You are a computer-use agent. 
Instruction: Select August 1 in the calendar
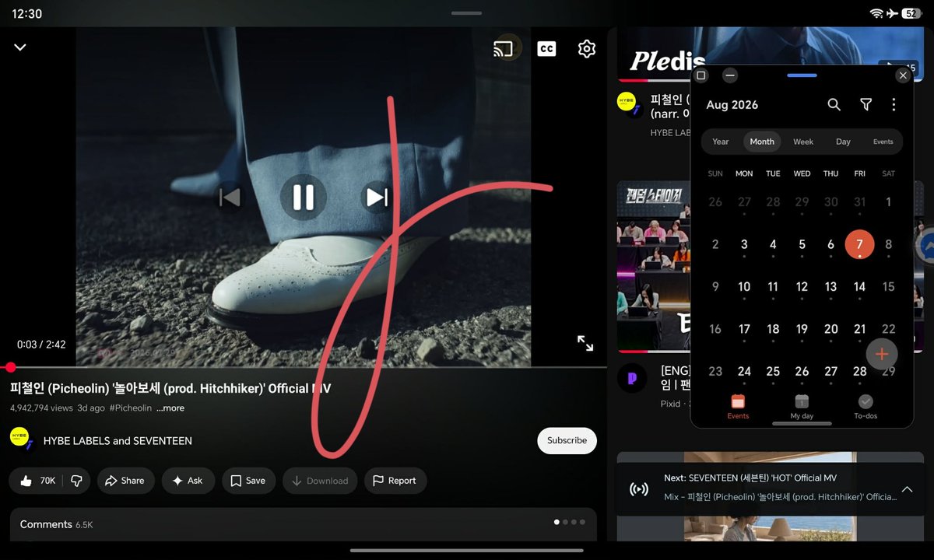(888, 202)
